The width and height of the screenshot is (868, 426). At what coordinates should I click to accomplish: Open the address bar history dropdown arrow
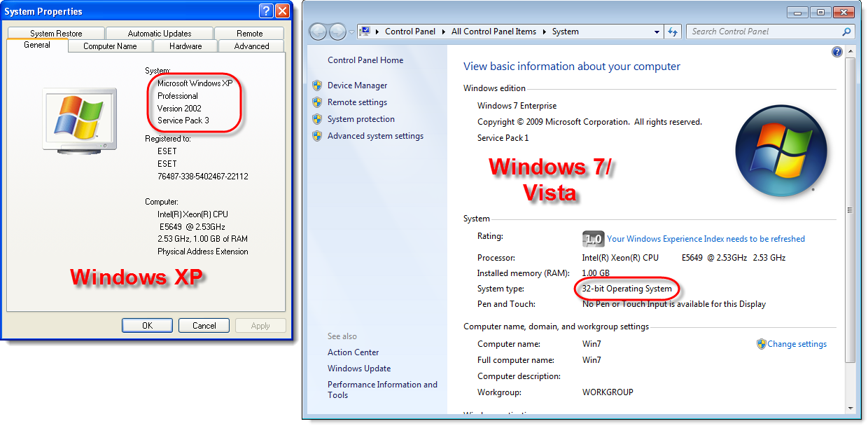657,32
